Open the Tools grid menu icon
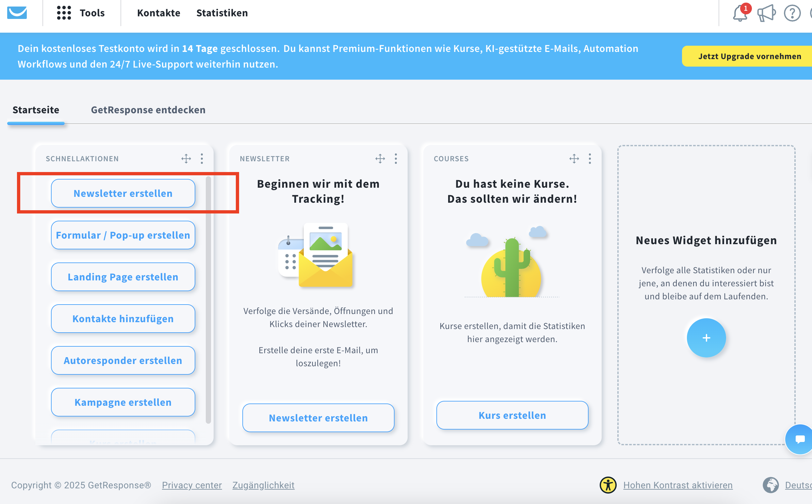 [64, 13]
